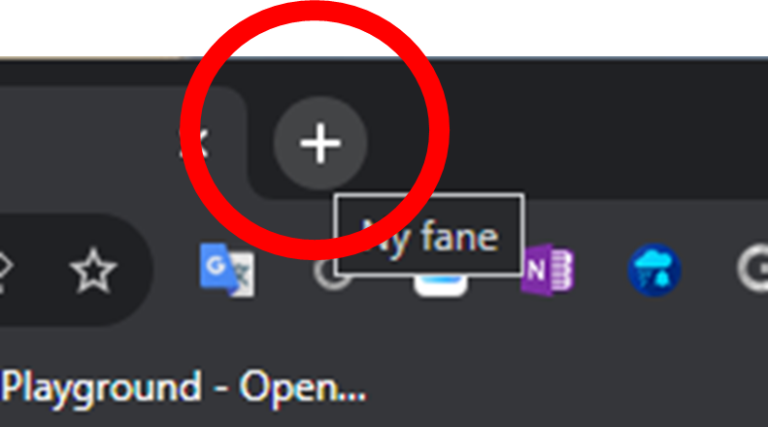Click the cut-off icon left of the star

[x=5, y=270]
